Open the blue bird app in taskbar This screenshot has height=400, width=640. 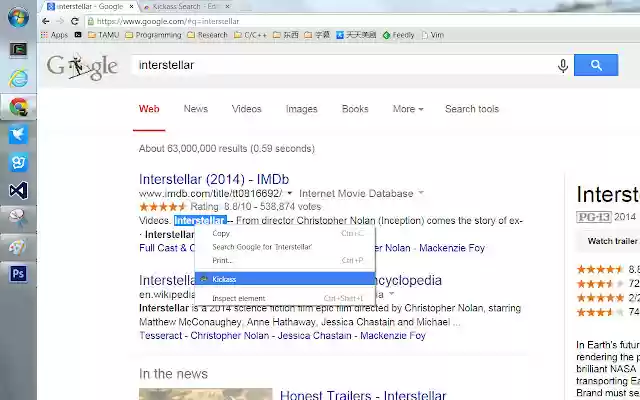[x=18, y=135]
